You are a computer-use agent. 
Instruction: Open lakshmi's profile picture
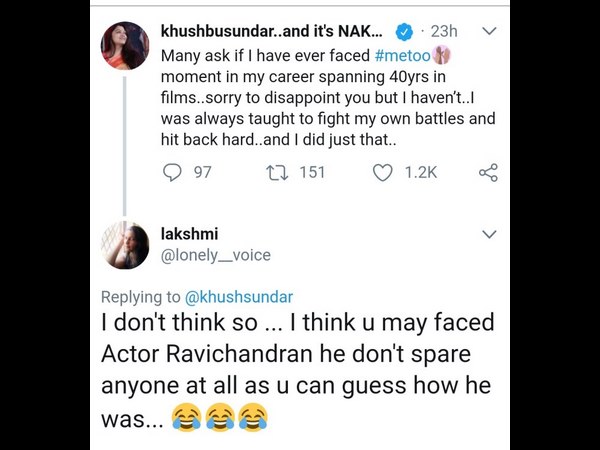click(125, 246)
